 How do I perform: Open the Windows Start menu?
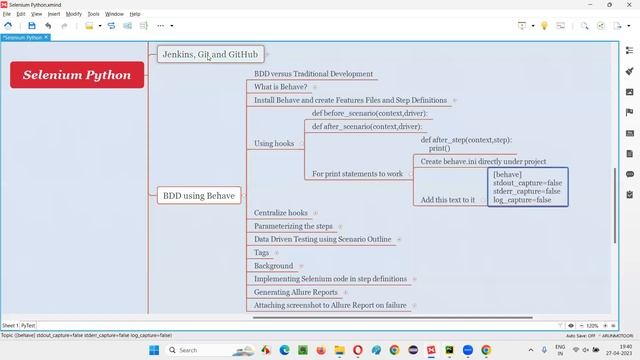(x=154, y=350)
